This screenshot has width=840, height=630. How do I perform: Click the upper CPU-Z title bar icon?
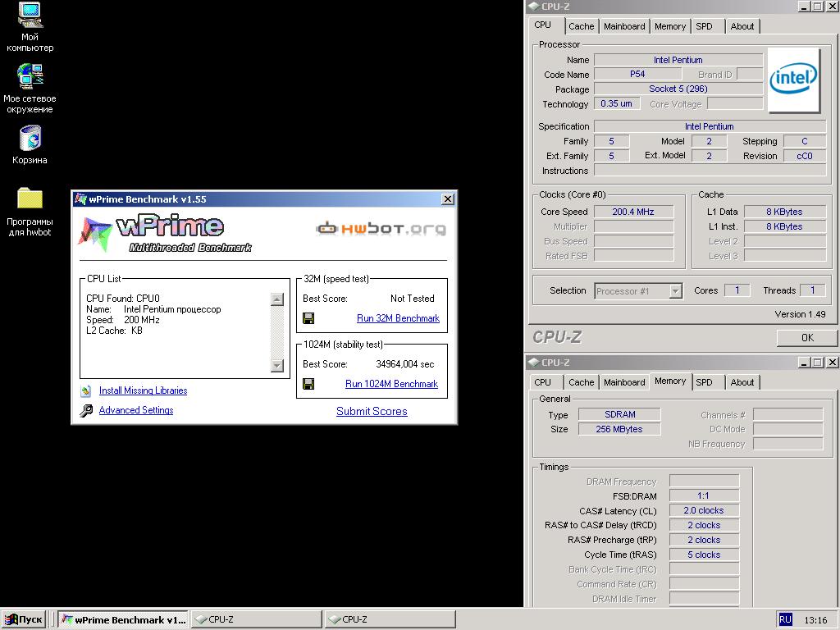(533, 7)
